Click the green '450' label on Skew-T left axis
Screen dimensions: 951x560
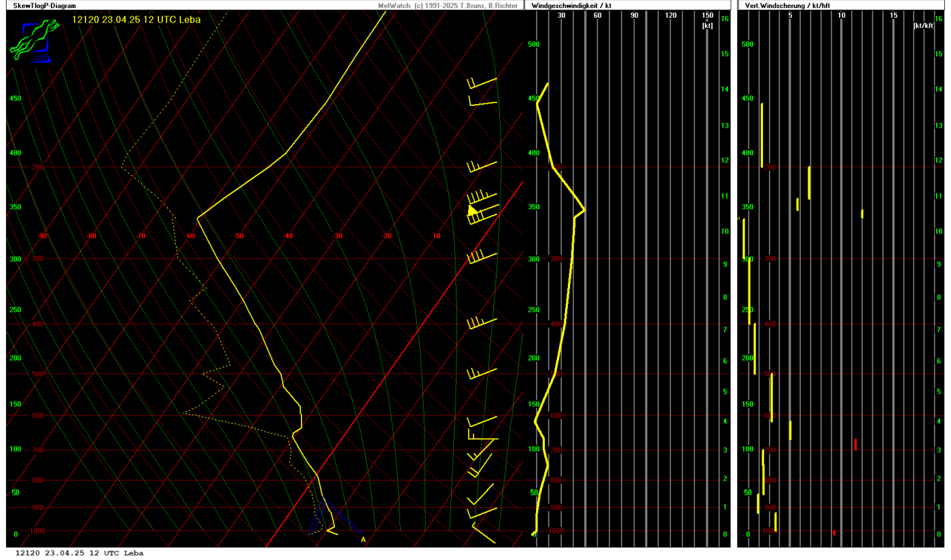(16, 98)
